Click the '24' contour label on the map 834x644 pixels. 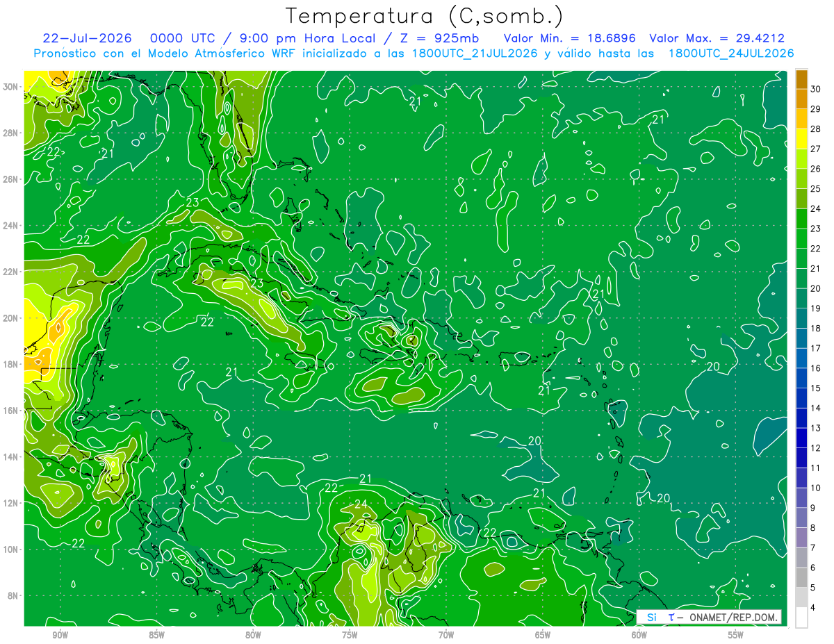coord(361,504)
